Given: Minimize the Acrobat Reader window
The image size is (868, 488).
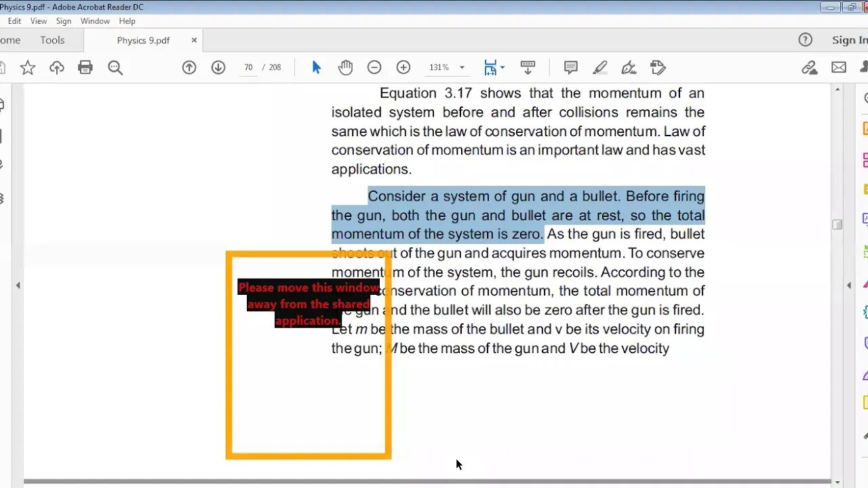Looking at the screenshot, I should [x=831, y=7].
